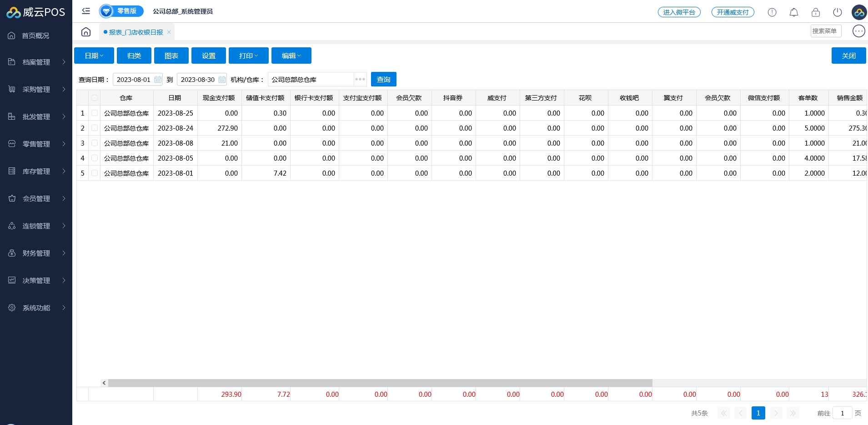Click the horizontal scrollbar under the table
This screenshot has height=425, width=868.
pos(380,383)
